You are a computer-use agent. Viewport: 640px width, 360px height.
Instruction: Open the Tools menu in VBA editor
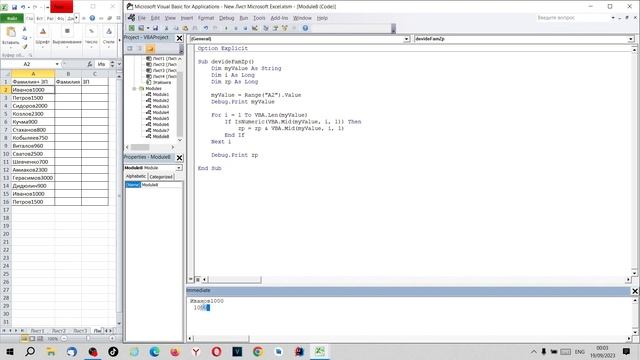click(259, 18)
